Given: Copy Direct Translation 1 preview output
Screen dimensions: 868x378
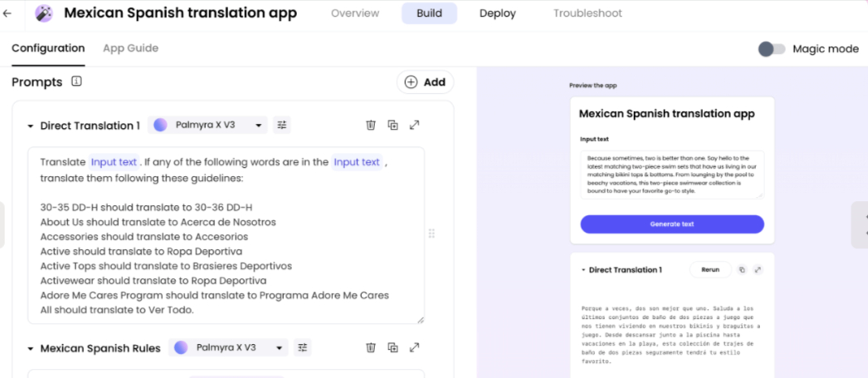Looking at the screenshot, I should [742, 270].
